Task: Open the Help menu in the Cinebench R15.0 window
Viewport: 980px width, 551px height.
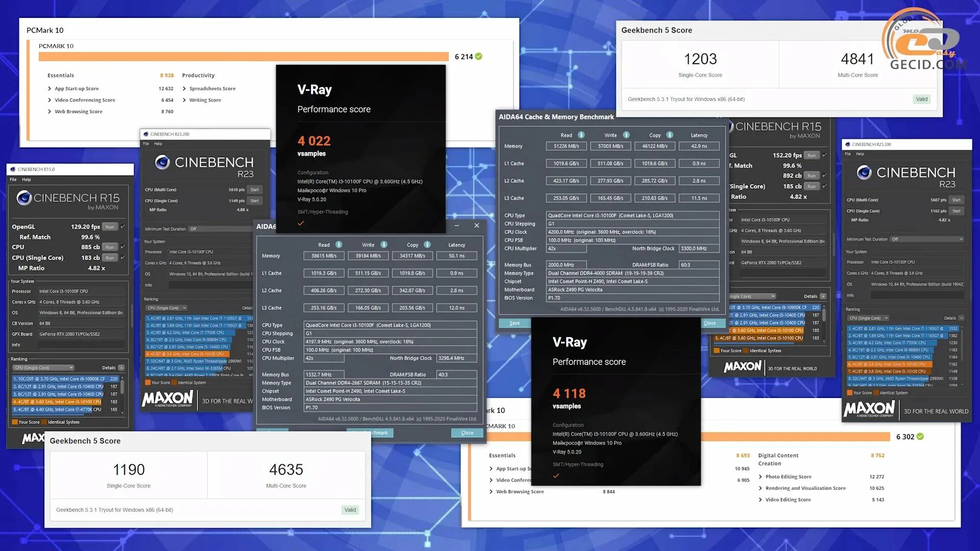Action: click(27, 180)
